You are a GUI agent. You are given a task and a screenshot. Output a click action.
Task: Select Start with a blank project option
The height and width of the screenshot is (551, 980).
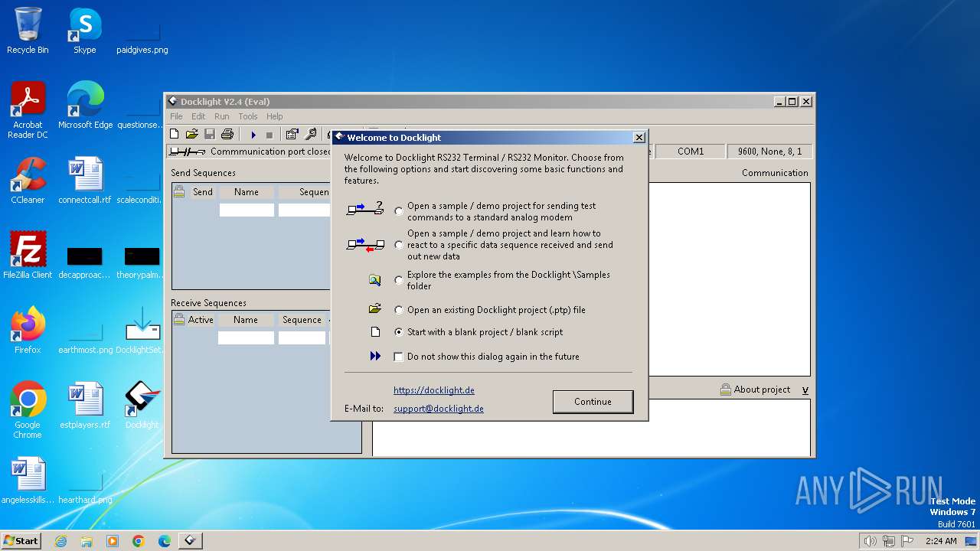pyautogui.click(x=399, y=332)
